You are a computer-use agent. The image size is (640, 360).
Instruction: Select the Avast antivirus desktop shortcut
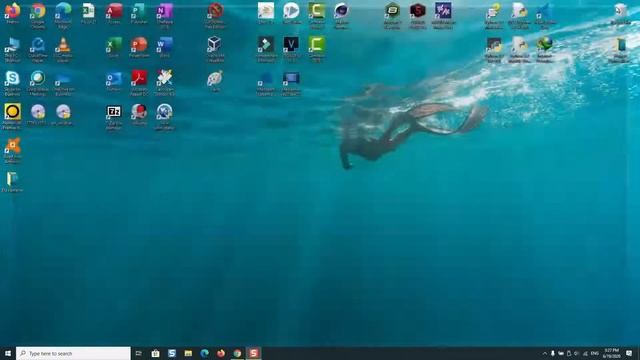point(12,150)
